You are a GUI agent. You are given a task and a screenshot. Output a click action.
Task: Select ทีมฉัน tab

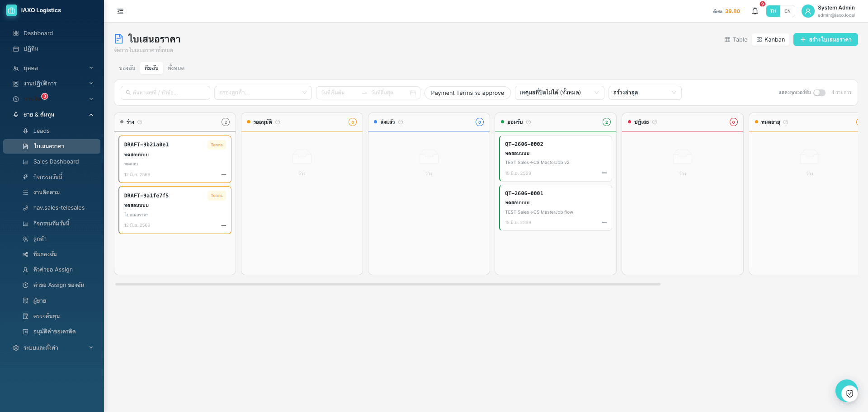coord(151,68)
